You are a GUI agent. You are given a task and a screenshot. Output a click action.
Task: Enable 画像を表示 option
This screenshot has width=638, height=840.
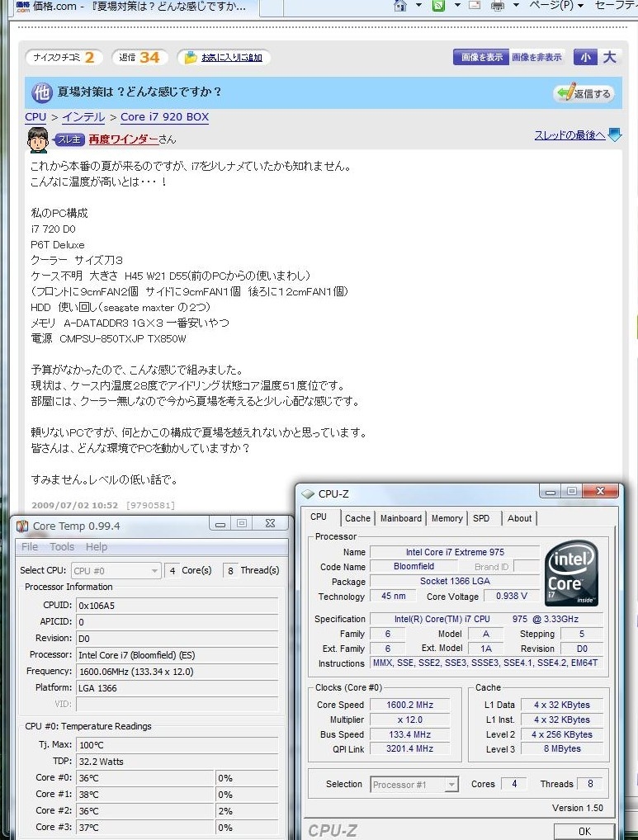[481, 57]
